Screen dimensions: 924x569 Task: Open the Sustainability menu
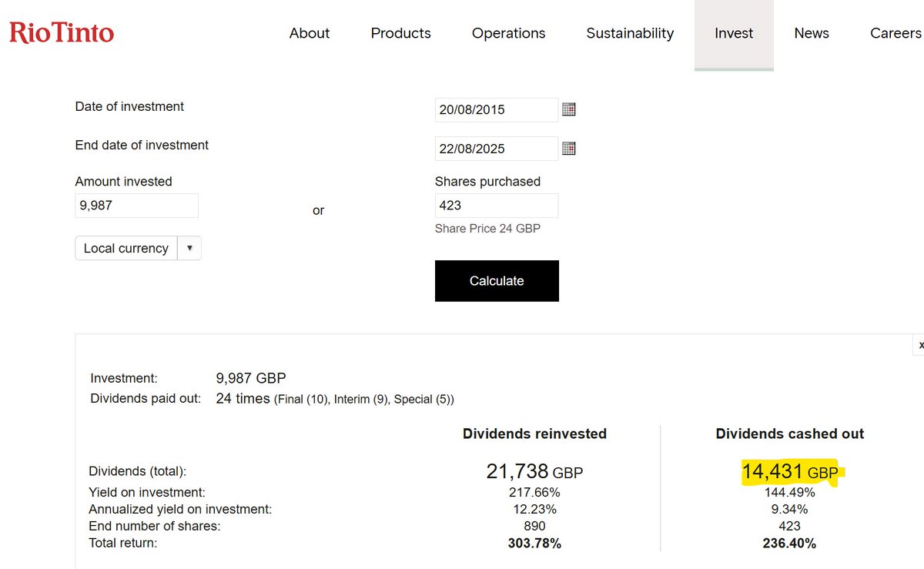(630, 33)
